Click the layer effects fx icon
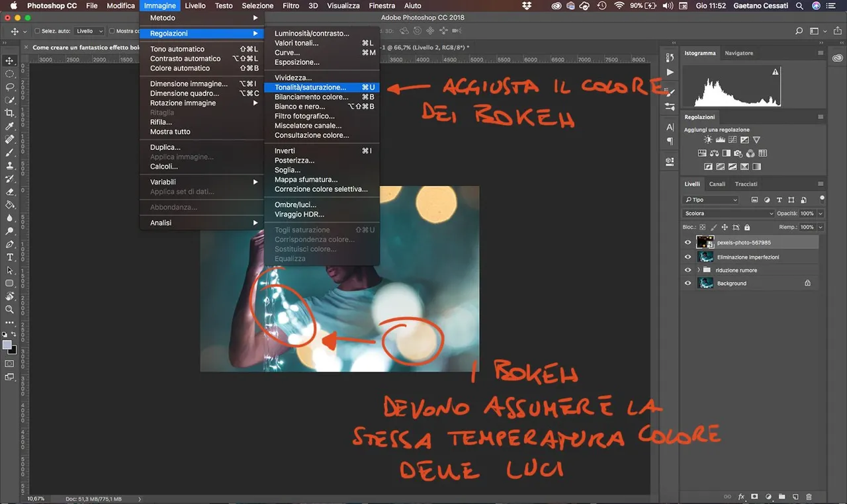This screenshot has width=847, height=504. click(742, 497)
